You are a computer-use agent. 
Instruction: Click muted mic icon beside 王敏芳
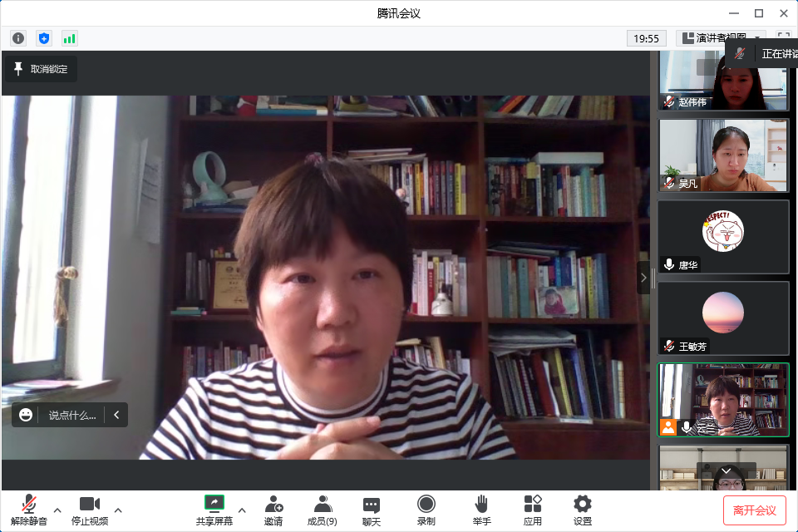click(x=669, y=346)
